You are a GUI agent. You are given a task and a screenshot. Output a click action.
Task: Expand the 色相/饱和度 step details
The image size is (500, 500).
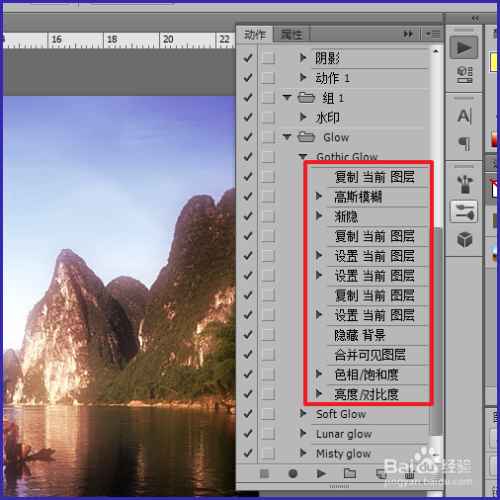click(x=319, y=374)
